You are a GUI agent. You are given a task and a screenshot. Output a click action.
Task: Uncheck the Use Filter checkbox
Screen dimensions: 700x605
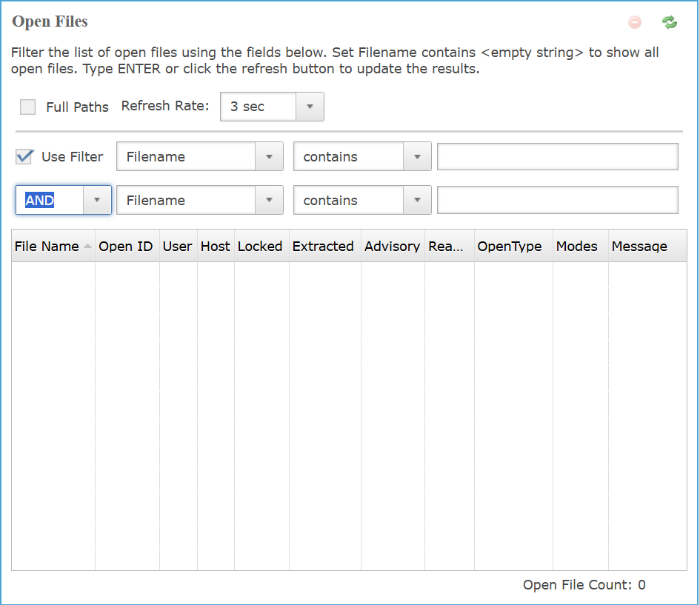point(25,156)
